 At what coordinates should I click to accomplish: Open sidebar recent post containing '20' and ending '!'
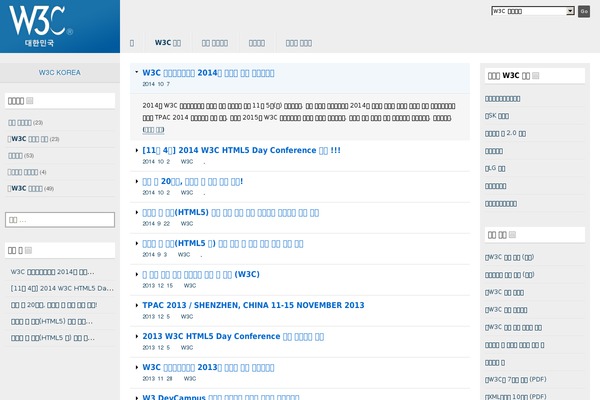click(54, 305)
